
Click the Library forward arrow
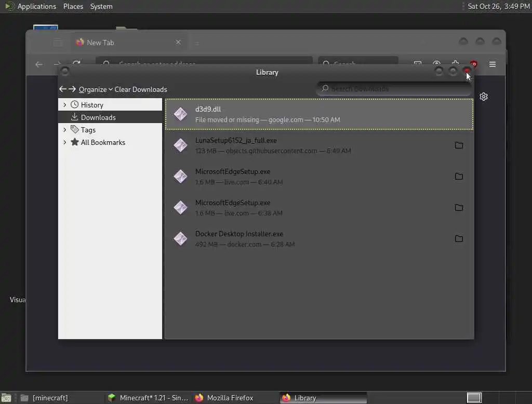[x=72, y=89]
